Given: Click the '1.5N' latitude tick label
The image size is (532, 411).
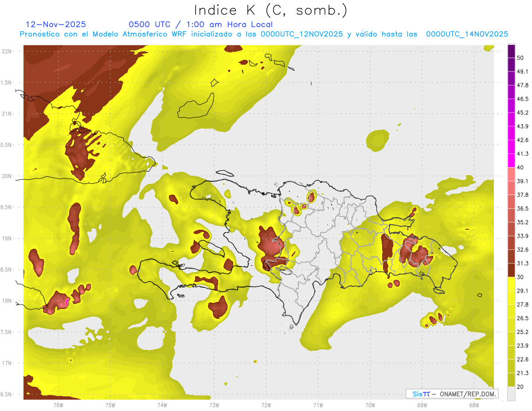Looking at the screenshot, I should (x=7, y=82).
